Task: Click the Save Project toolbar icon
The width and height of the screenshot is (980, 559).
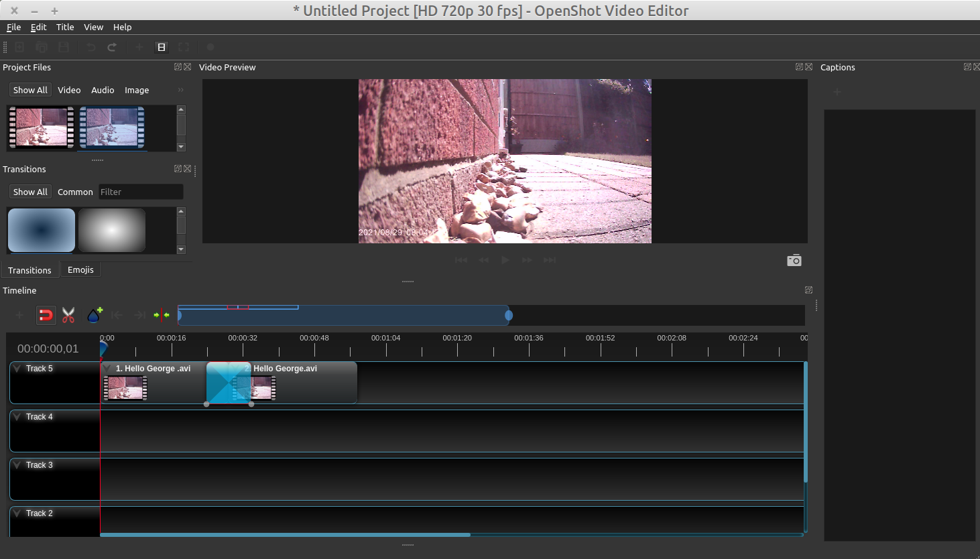Action: (64, 47)
